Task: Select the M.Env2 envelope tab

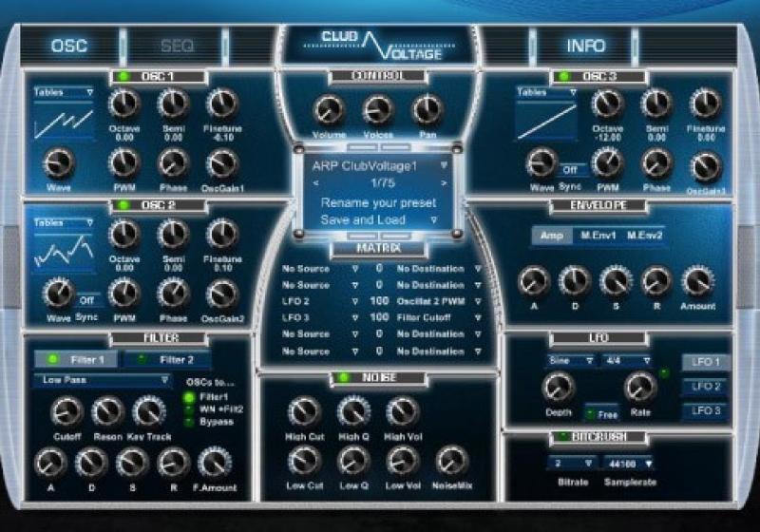Action: point(644,236)
